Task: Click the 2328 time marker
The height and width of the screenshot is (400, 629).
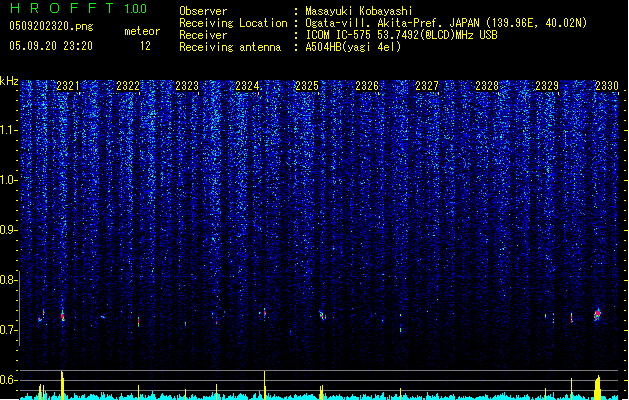Action: pyautogui.click(x=487, y=86)
